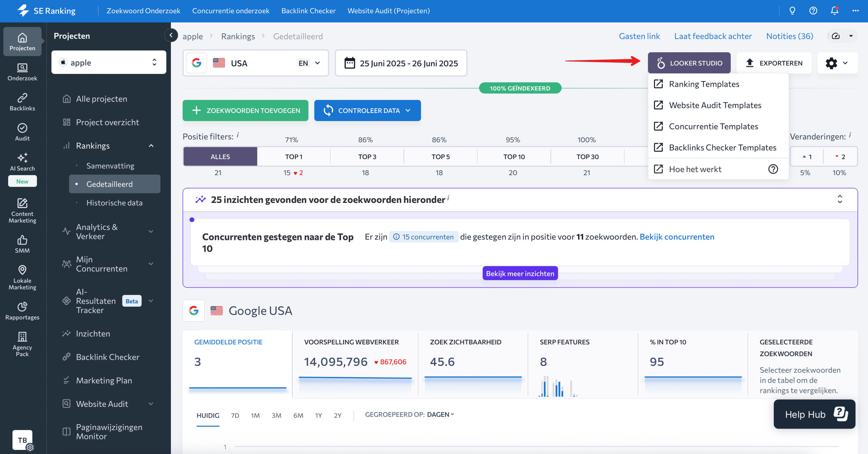Expand the inzichten panel arrows
The height and width of the screenshot is (454, 868).
tap(840, 199)
